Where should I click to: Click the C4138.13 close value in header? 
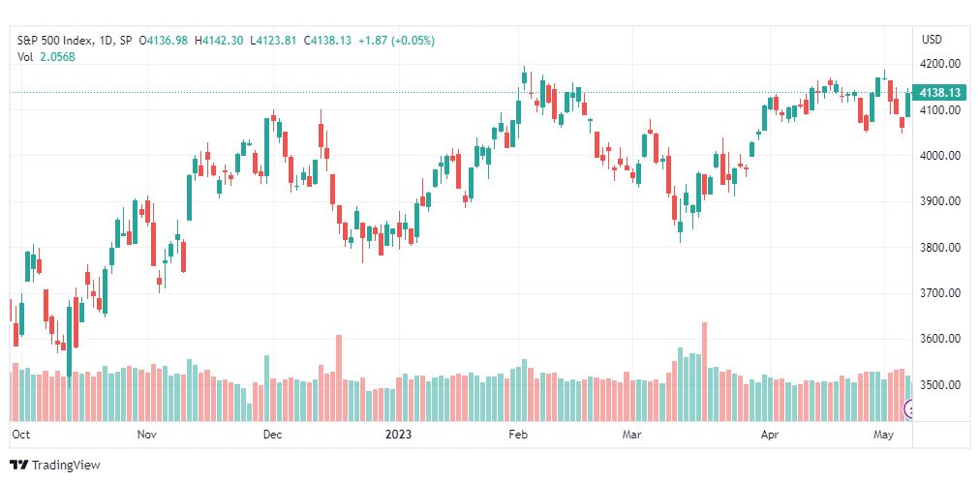[x=327, y=41]
